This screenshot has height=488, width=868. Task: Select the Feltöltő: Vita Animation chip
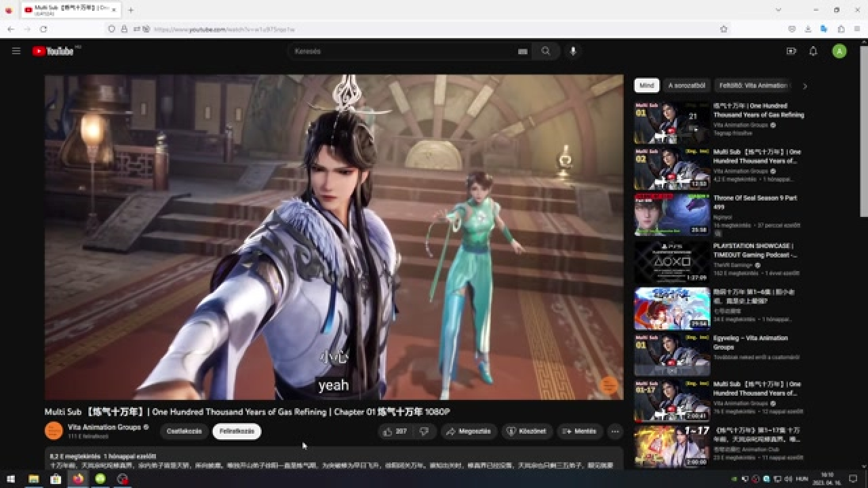pyautogui.click(x=753, y=85)
